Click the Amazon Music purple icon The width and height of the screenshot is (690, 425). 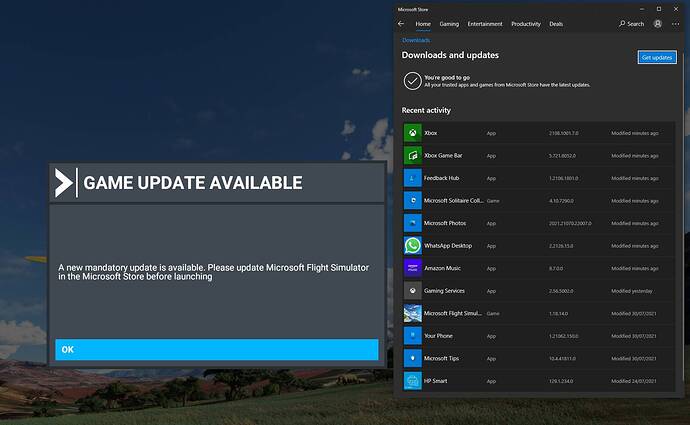coord(412,268)
